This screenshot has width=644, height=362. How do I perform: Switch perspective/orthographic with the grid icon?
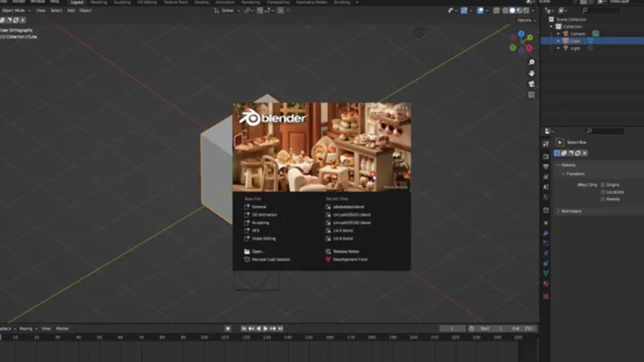(531, 95)
